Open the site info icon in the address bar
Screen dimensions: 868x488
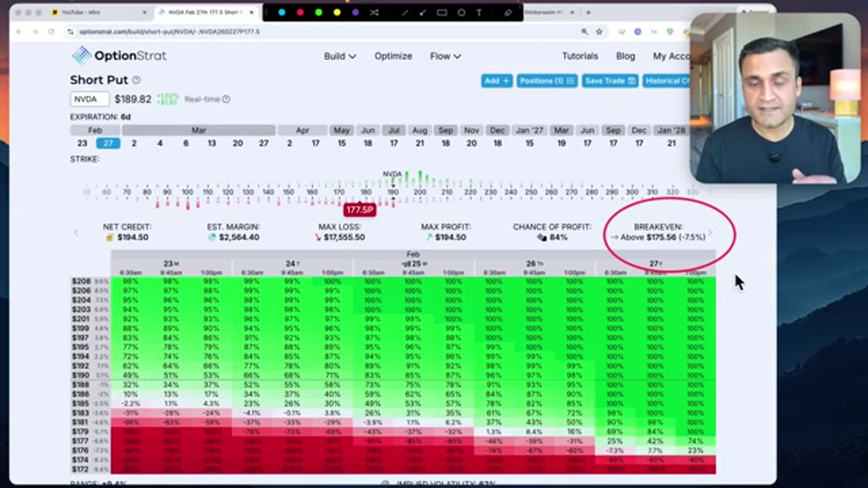(71, 32)
